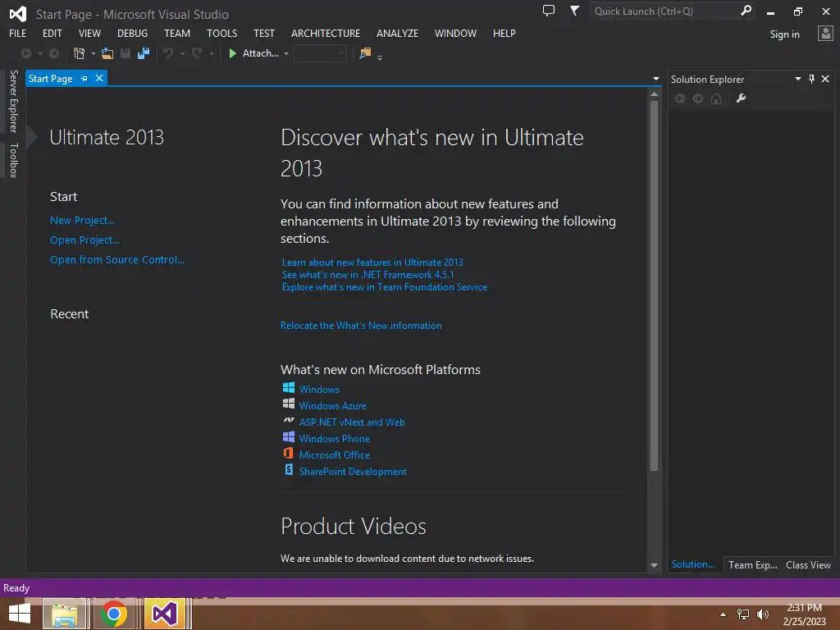
Task: Click the network icon in system tray
Action: [743, 614]
